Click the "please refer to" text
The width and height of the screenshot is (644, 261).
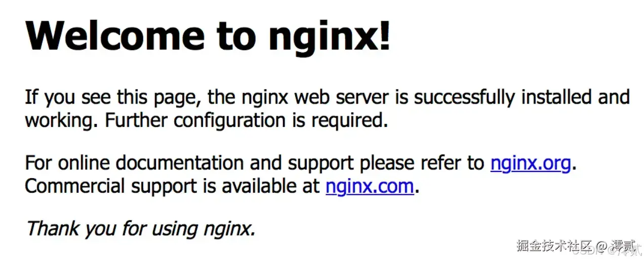coord(422,163)
